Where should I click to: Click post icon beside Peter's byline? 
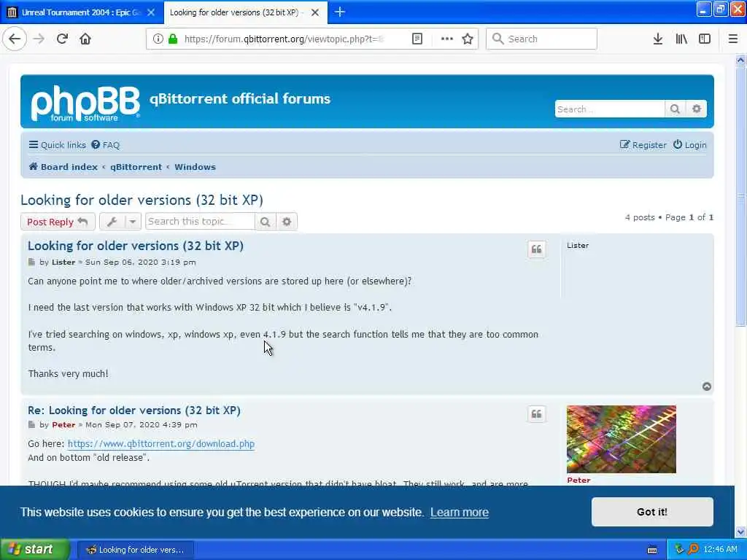point(31,425)
